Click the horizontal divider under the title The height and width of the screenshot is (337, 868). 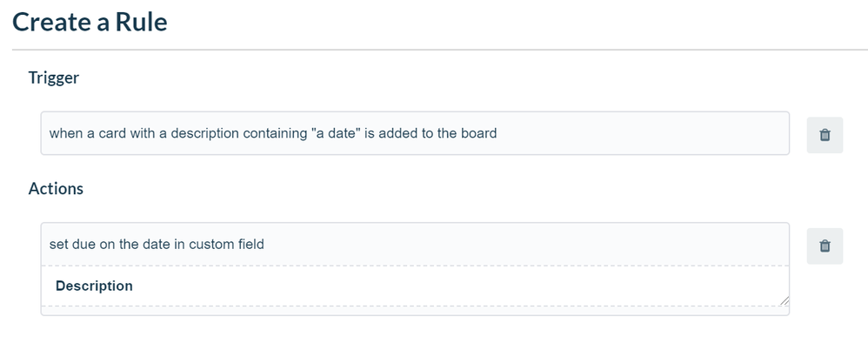point(440,50)
